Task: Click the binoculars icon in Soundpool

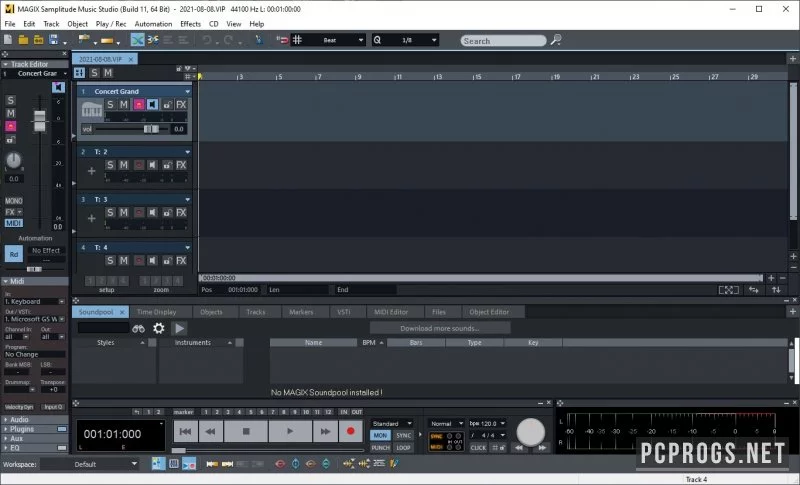Action: 138,328
